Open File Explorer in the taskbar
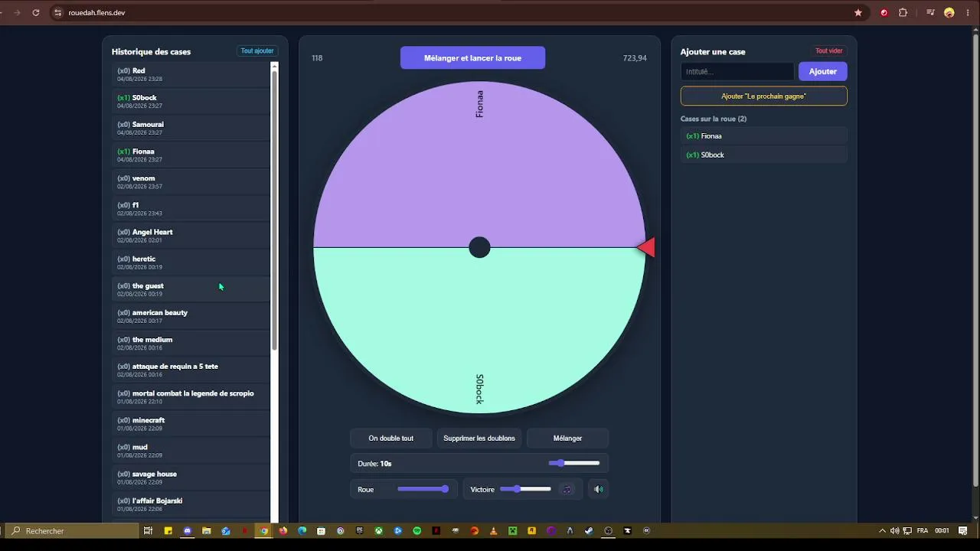Image resolution: width=980 pixels, height=551 pixels. click(x=207, y=531)
